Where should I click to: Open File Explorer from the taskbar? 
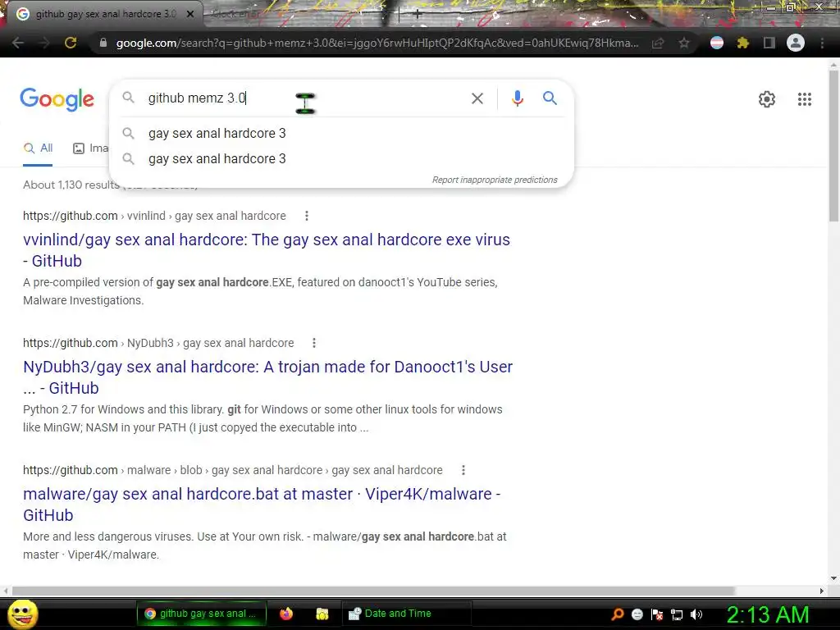coord(322,614)
